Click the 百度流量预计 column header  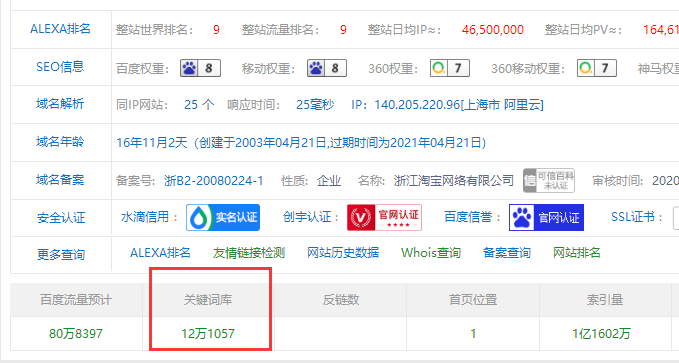tap(76, 300)
